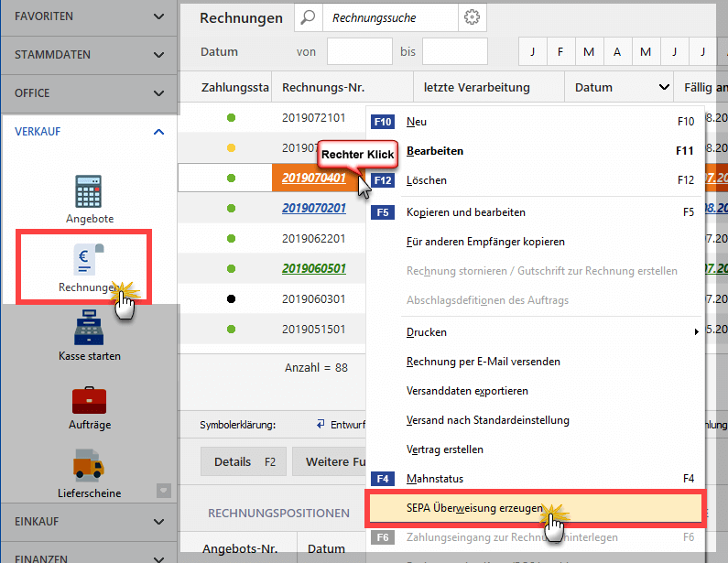
Task: Open invoice link 2019060501
Action: (314, 268)
